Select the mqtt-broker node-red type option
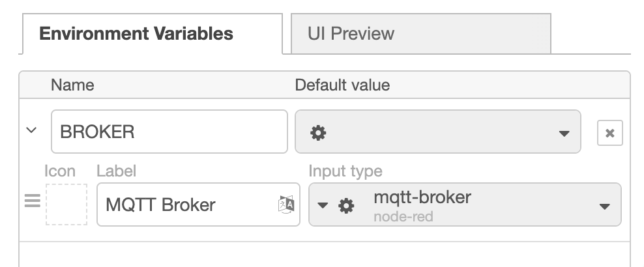 pyautogui.click(x=422, y=206)
